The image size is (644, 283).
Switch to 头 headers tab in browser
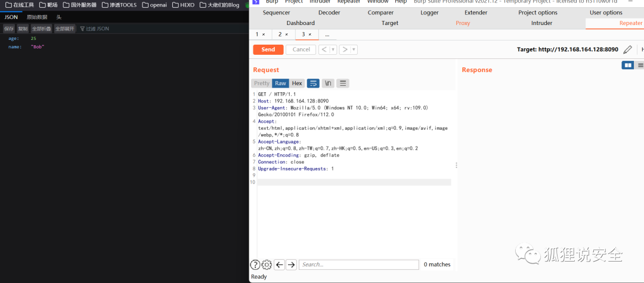pyautogui.click(x=58, y=17)
